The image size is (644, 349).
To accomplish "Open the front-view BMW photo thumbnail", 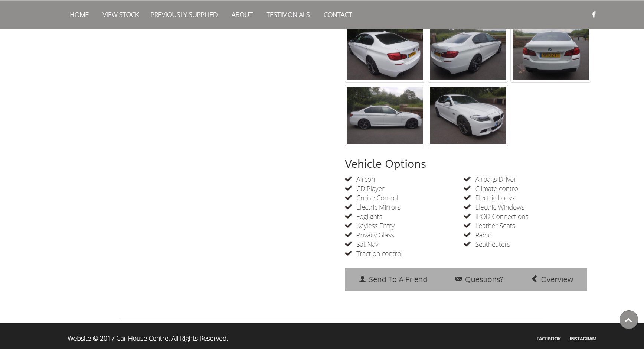I will click(x=468, y=116).
